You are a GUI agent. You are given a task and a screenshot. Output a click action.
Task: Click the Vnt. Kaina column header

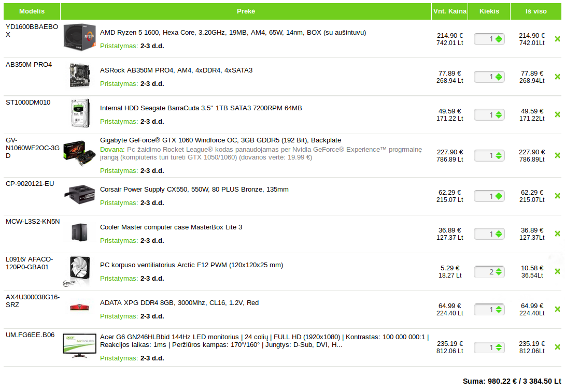(450, 11)
